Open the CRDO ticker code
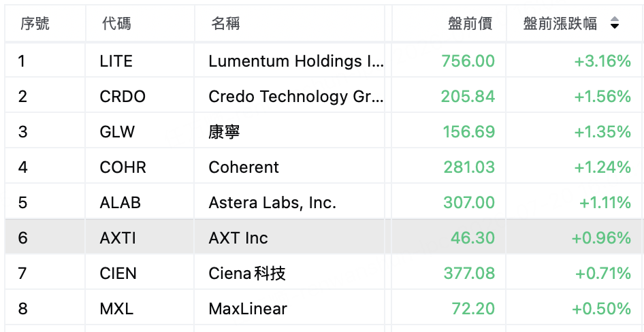644x332 pixels. click(x=123, y=97)
